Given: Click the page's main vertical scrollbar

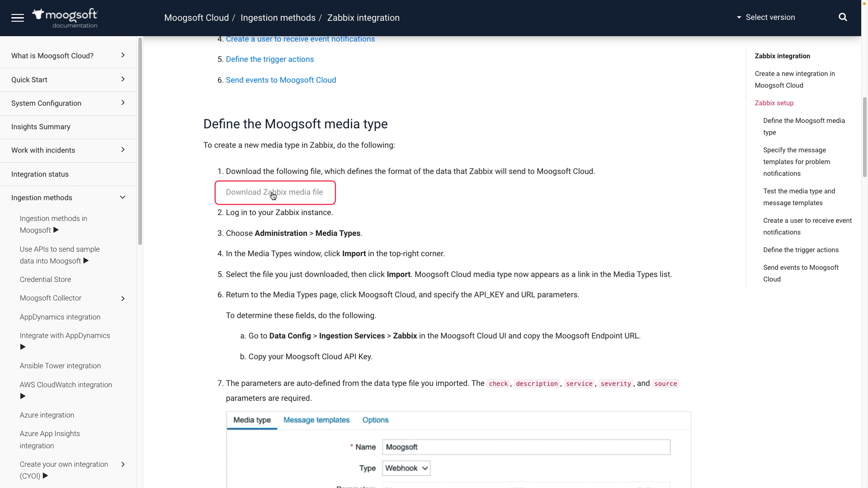Looking at the screenshot, I should 865,136.
